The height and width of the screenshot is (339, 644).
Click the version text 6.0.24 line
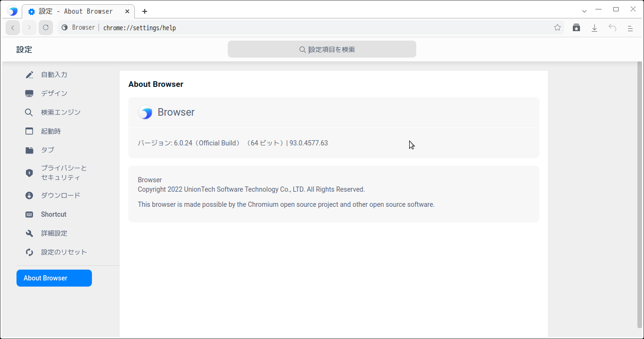pos(233,143)
